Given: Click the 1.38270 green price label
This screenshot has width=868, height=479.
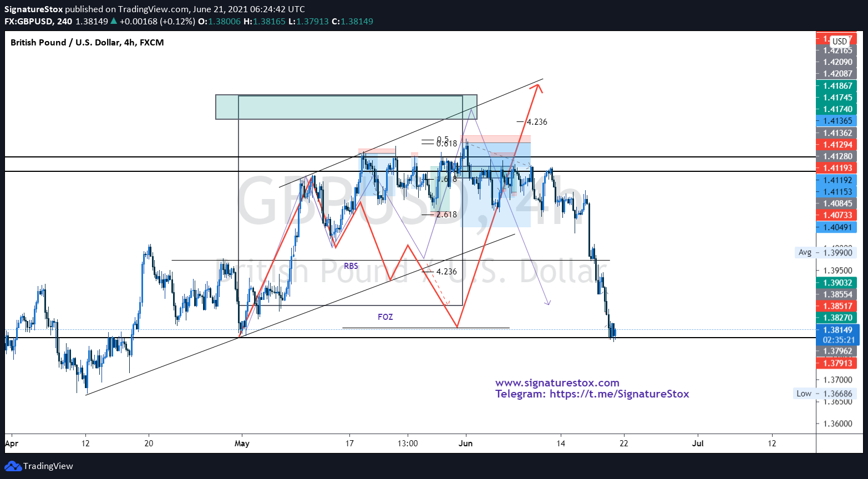Looking at the screenshot, I should pyautogui.click(x=837, y=318).
